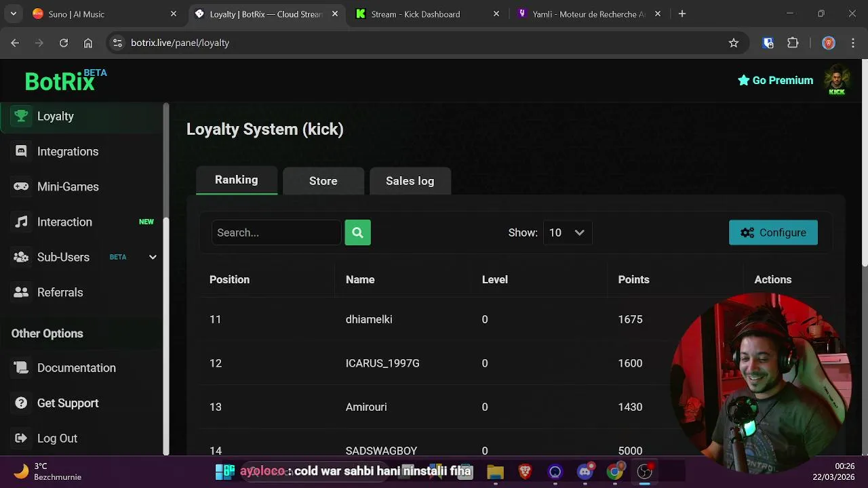868x488 pixels.
Task: Open the Show entries dropdown
Action: tap(568, 232)
